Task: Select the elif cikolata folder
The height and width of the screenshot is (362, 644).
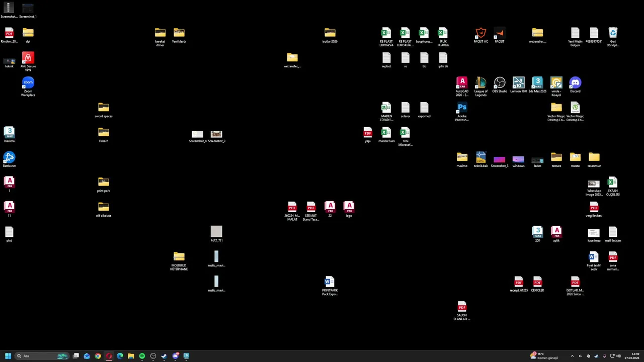Action: tap(103, 210)
